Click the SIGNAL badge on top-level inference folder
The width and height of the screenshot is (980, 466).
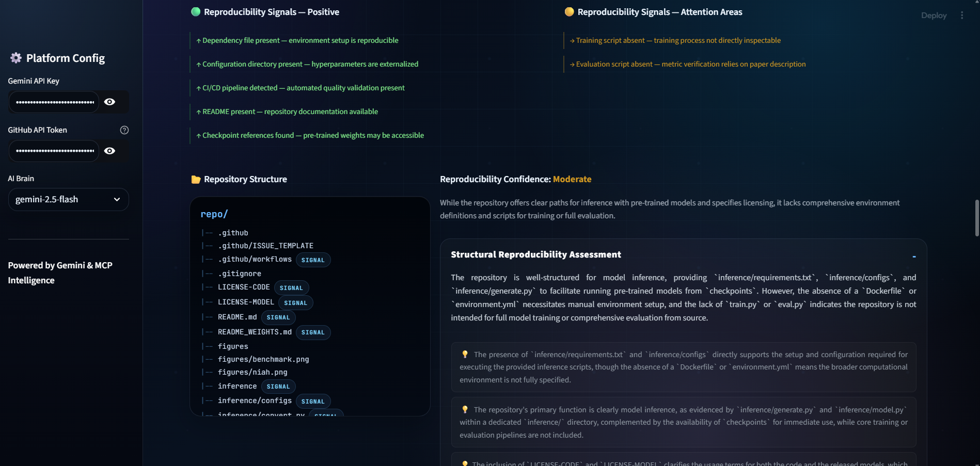(x=278, y=387)
